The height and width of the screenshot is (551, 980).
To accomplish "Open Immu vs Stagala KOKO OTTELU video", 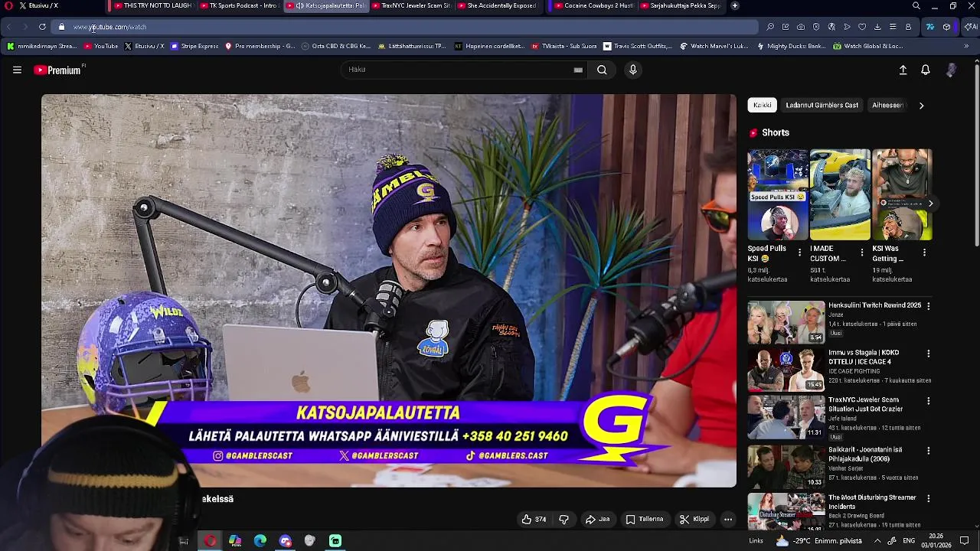I will coord(786,370).
